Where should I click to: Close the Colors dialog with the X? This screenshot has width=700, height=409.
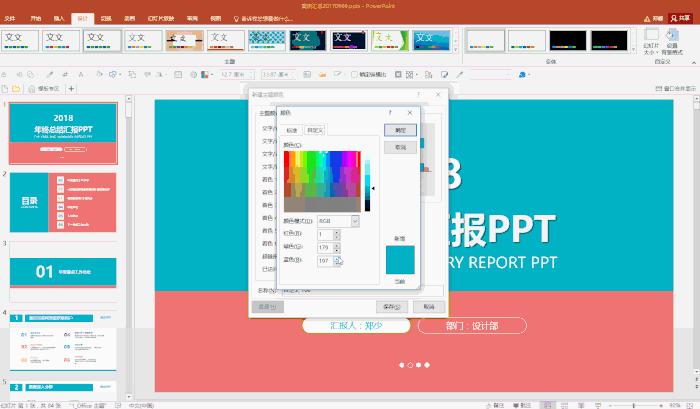point(410,113)
